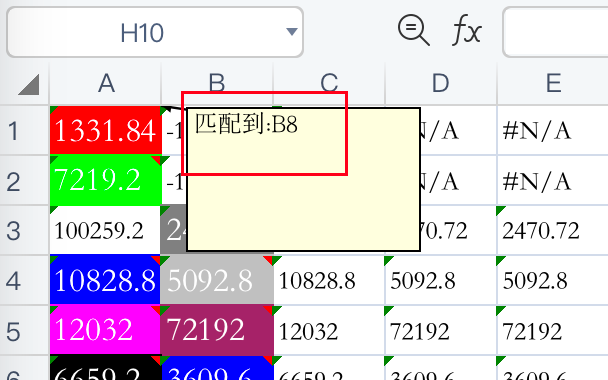Click gray cell B4 with 5092.8

click(217, 280)
